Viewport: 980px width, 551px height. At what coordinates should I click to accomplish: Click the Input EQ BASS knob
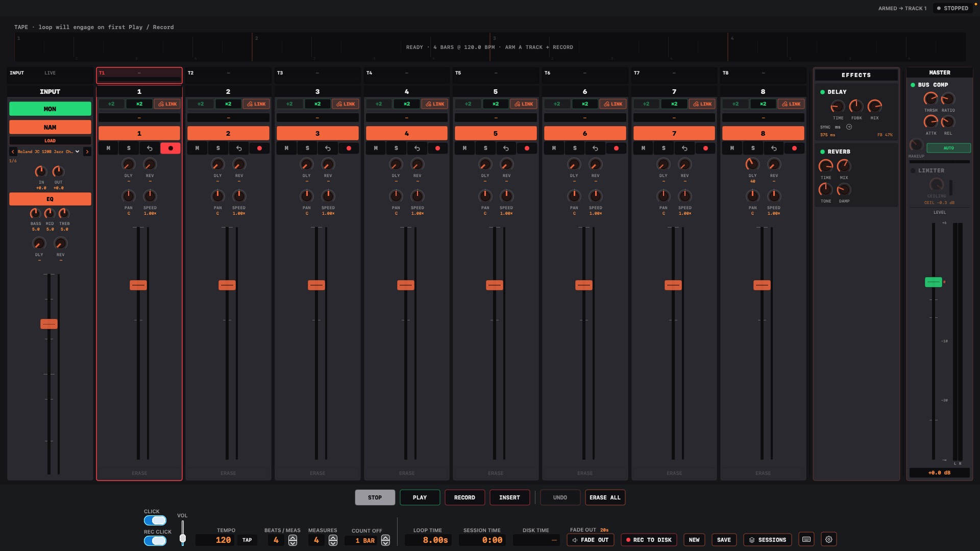pos(35,213)
